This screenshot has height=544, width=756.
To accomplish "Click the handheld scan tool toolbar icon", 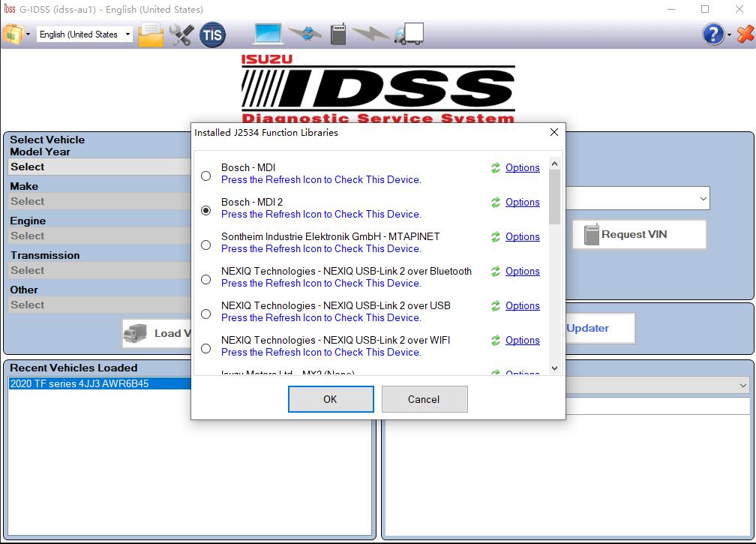I will (x=338, y=34).
